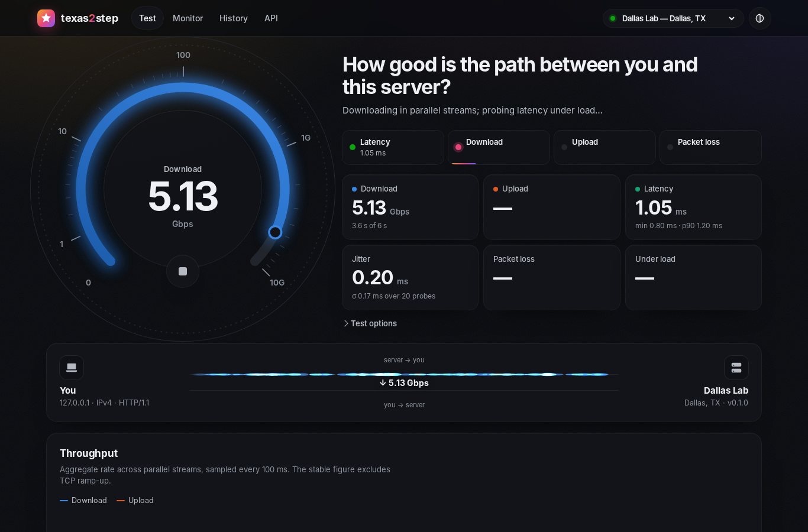Click the '↓ 5.13 Gbps' flow label
Screen dimensions: 808x532
coord(404,383)
